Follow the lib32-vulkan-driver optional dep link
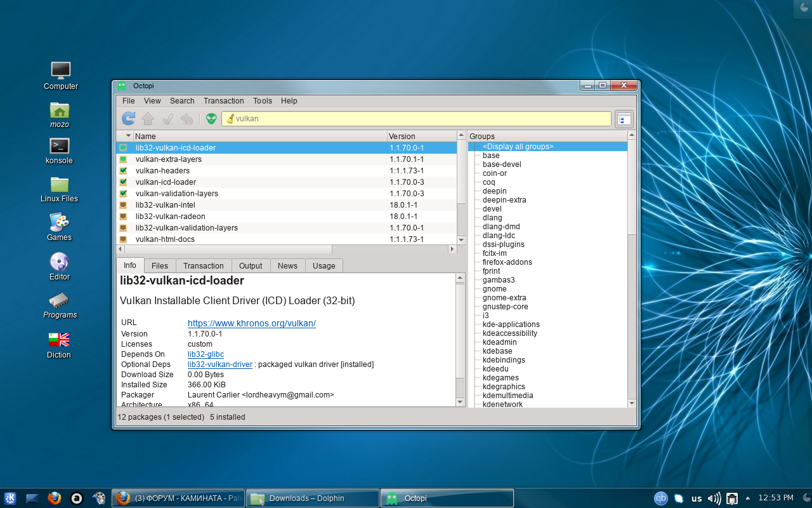Screen dimensions: 812x508 220,364
